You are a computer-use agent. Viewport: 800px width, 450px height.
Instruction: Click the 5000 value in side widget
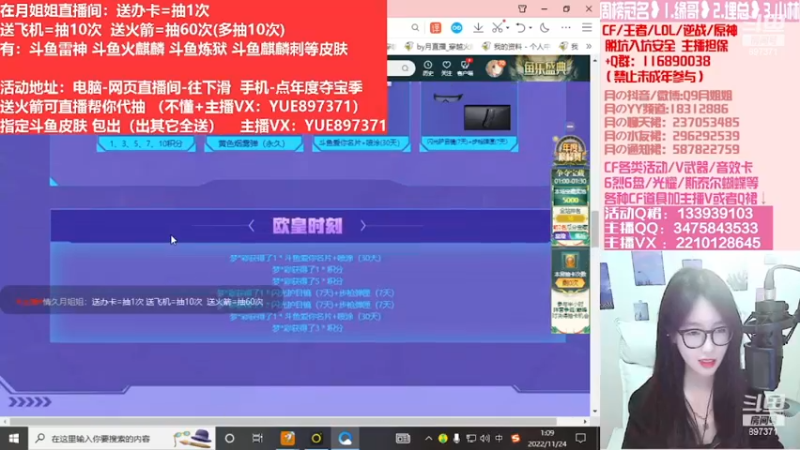[570, 200]
